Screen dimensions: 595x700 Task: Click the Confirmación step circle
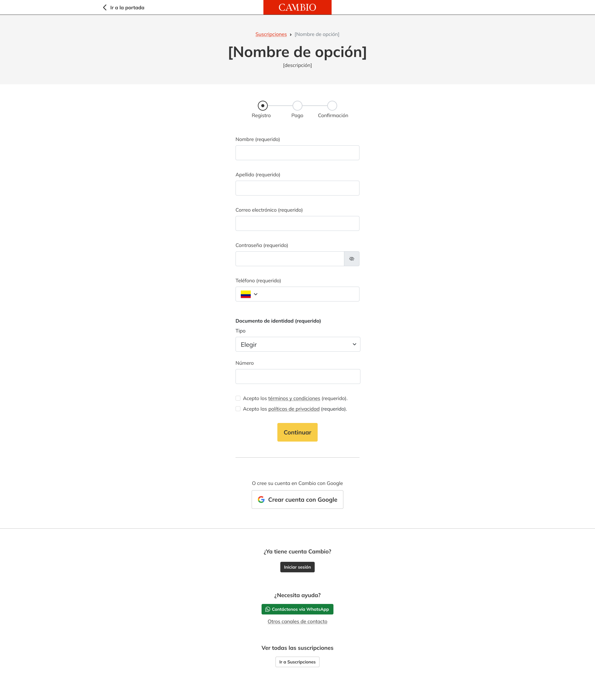332,106
